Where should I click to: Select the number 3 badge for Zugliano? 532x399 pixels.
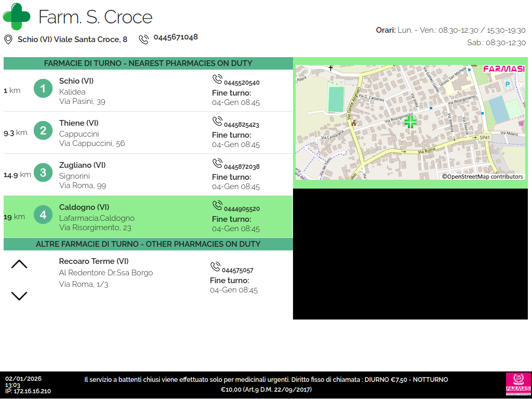pos(43,173)
